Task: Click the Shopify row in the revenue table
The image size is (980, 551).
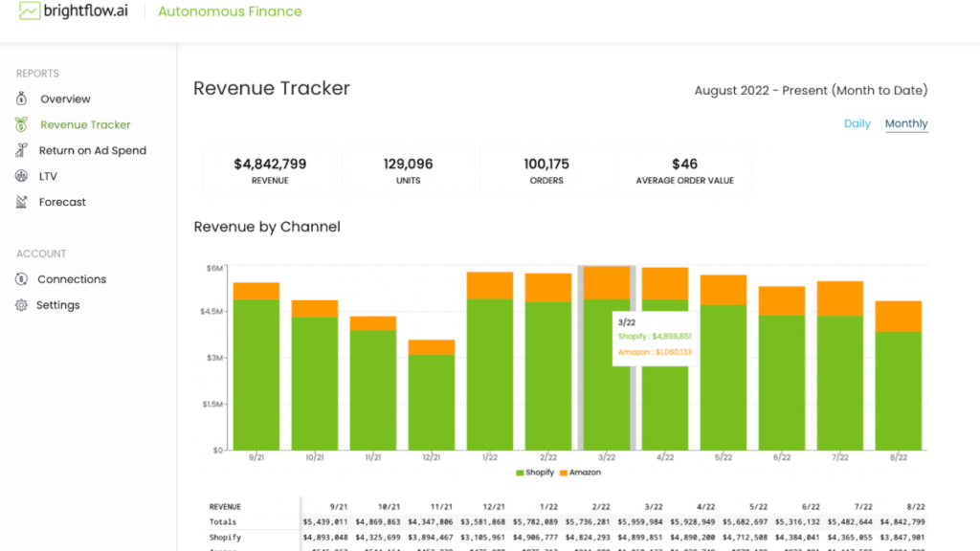Action: tap(226, 538)
